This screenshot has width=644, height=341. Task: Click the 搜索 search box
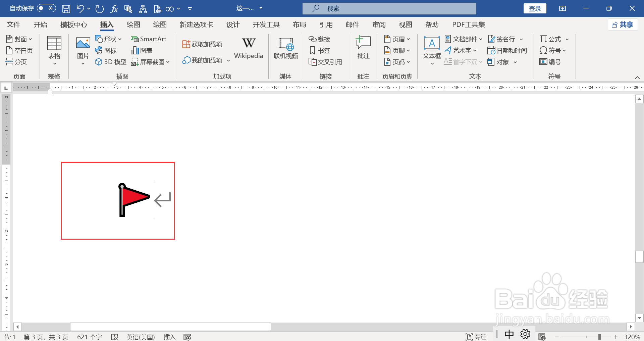pos(389,8)
